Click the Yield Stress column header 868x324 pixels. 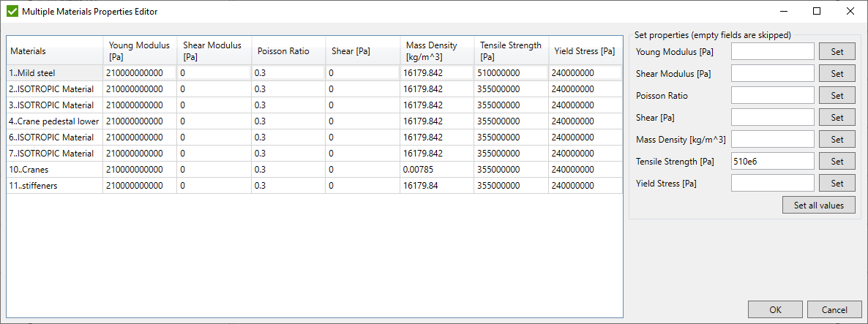point(585,51)
